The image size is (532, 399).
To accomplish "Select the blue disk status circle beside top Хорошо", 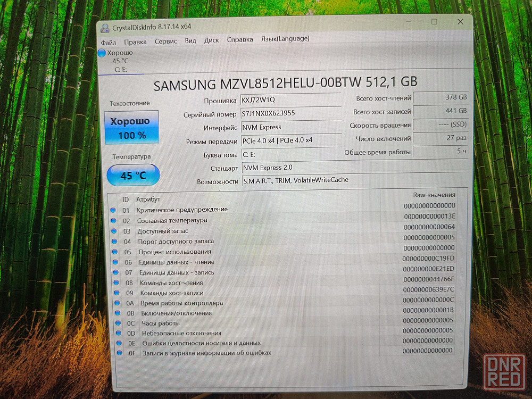I will click(102, 53).
